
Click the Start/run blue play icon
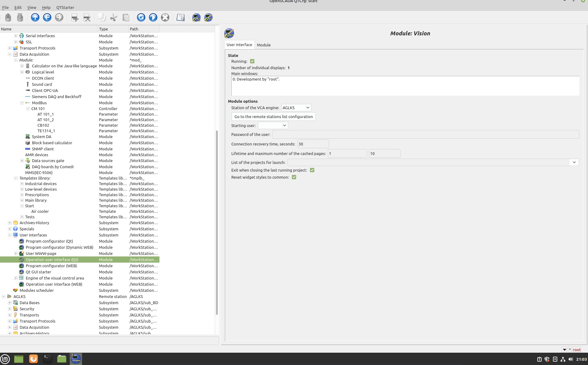[153, 18]
